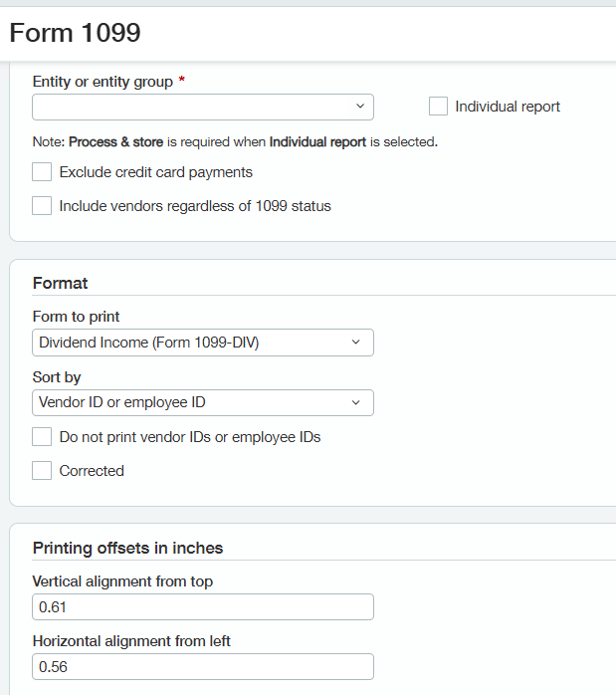
Task: Focus the Vertical alignment from top field
Action: tap(203, 607)
